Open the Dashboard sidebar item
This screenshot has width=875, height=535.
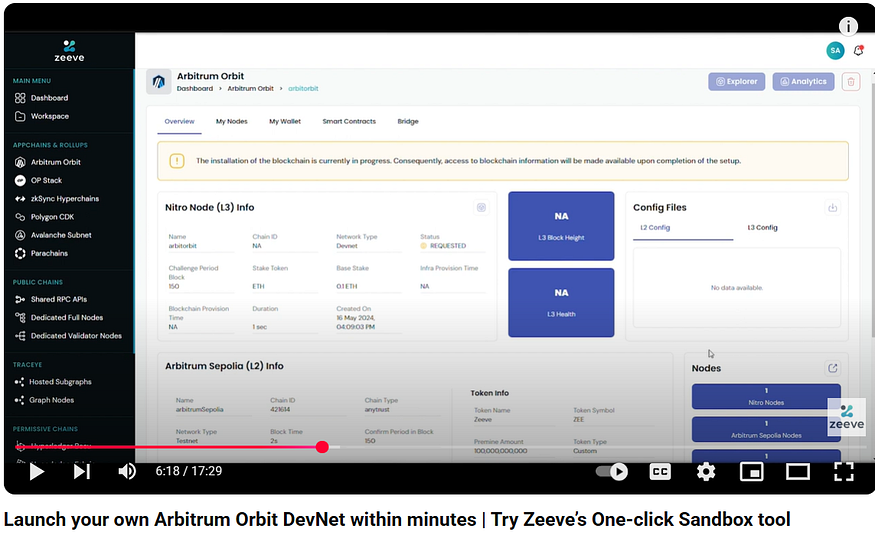[42, 98]
